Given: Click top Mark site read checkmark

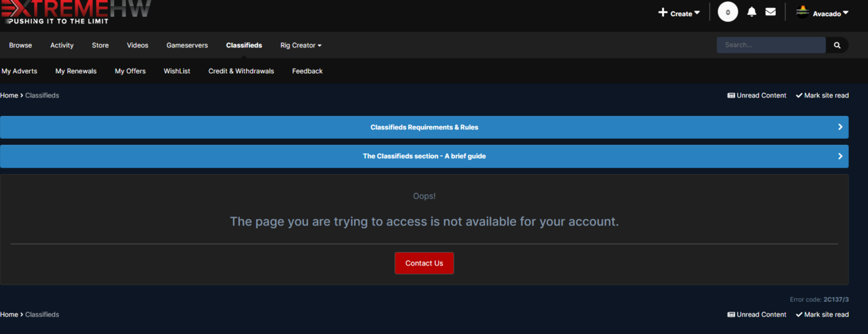Looking at the screenshot, I should coord(822,96).
